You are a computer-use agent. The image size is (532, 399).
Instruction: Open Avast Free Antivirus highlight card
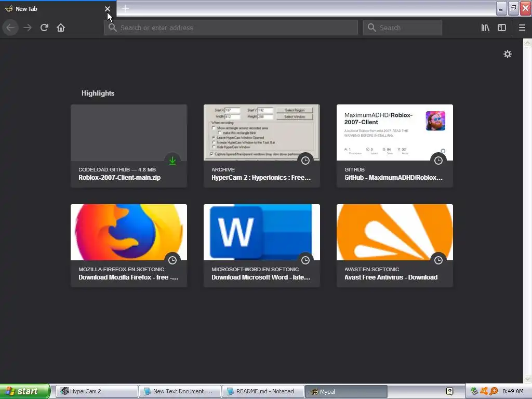point(395,246)
